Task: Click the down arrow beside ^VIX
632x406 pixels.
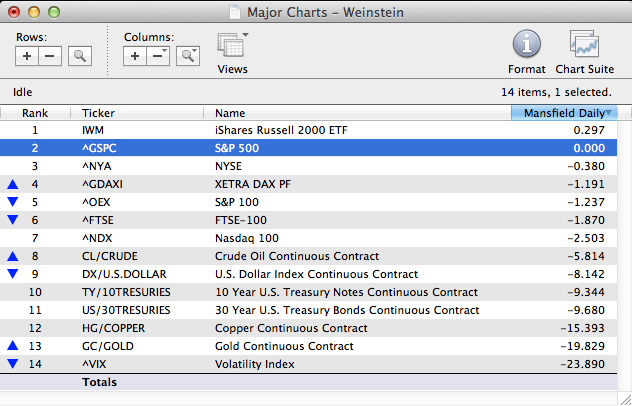Action: [x=12, y=364]
